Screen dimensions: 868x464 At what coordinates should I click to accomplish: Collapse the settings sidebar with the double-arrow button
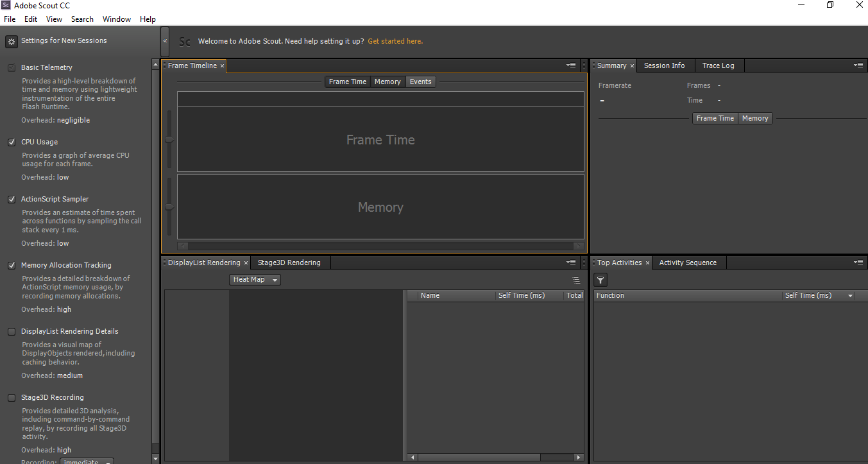coord(165,41)
